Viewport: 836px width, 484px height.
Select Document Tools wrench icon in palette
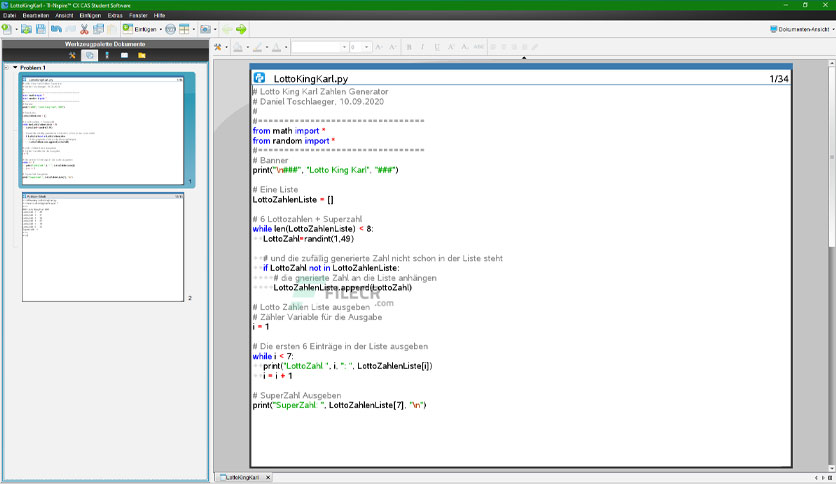(72, 55)
